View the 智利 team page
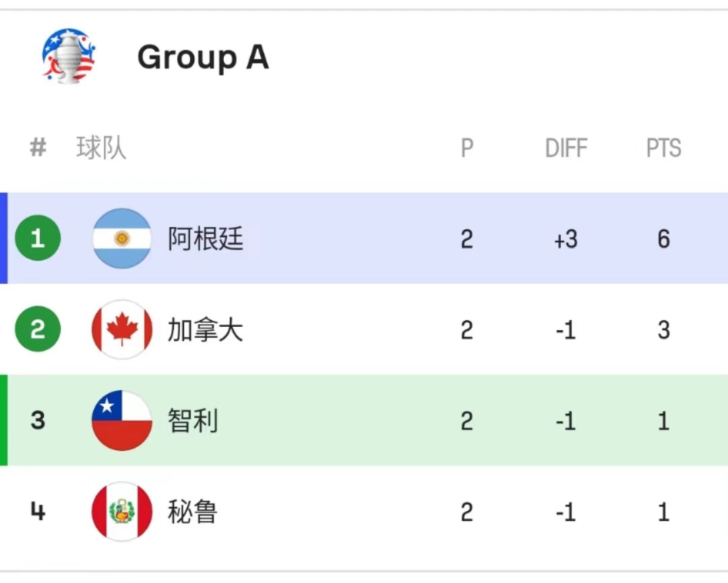 point(193,421)
